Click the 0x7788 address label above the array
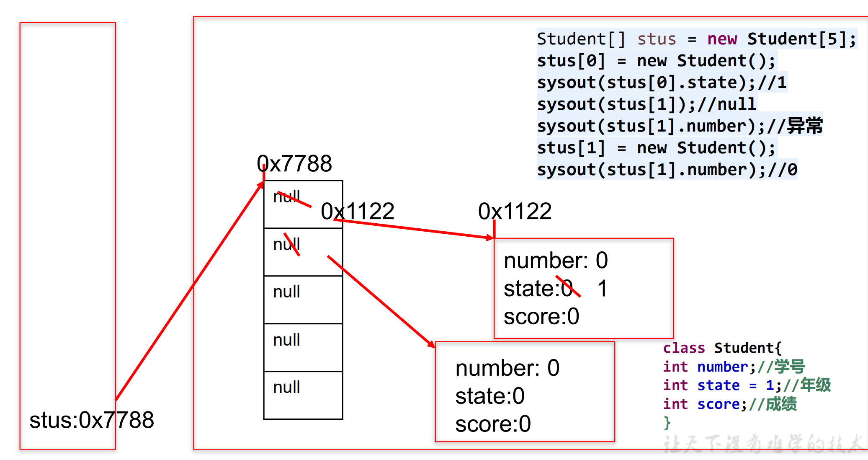This screenshot has height=460, width=868. click(x=294, y=163)
